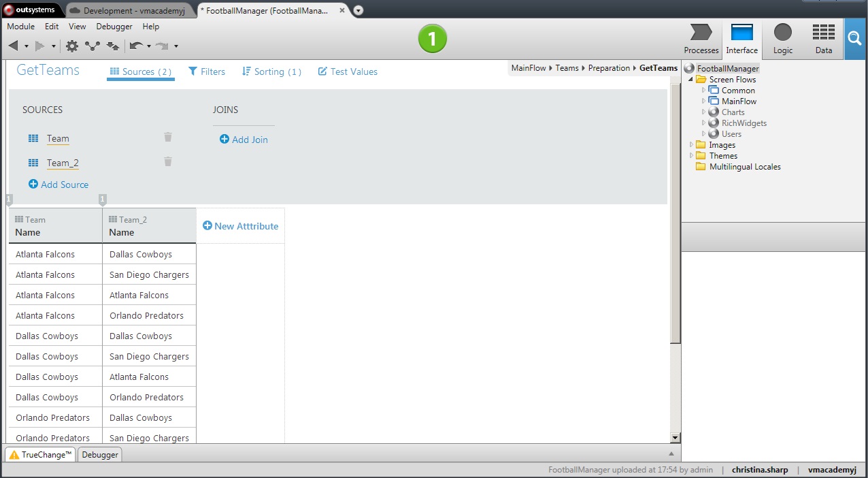The image size is (868, 478).
Task: Open module settings gear icon
Action: click(x=72, y=46)
